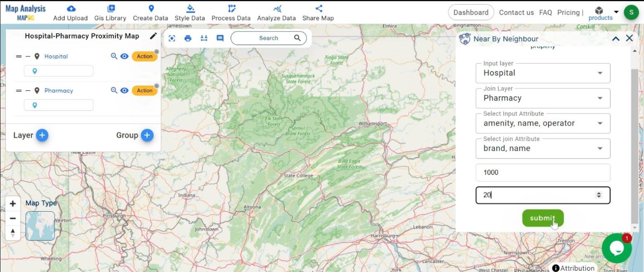Collapse the Near By Neighbour panel
This screenshot has width=644, height=272.
[x=615, y=39]
